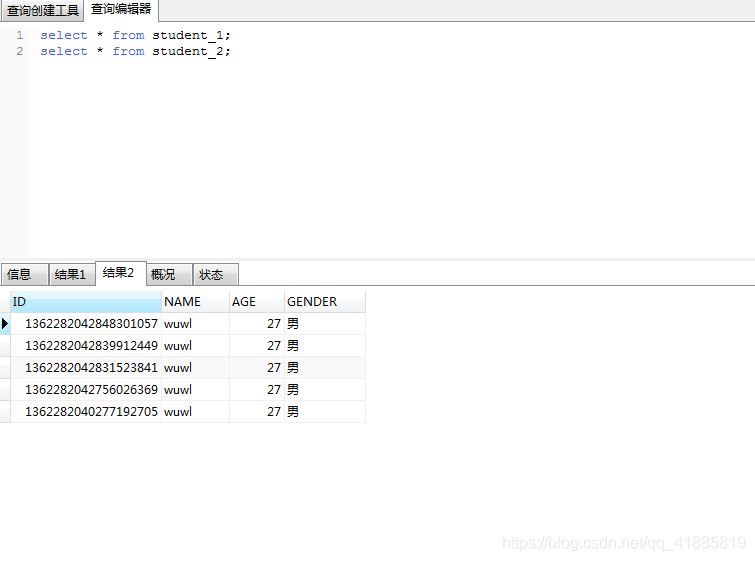
Task: Click the NAME column header
Action: [195, 302]
